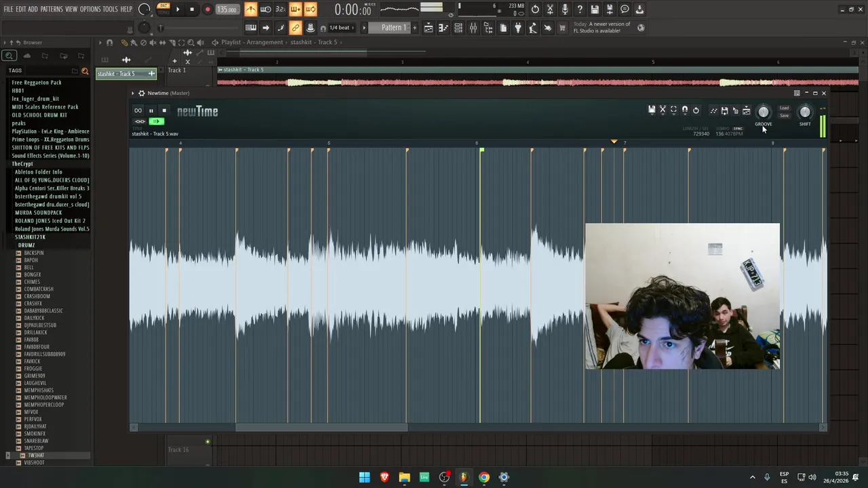
Task: Click the help question mark icon
Action: click(580, 9)
